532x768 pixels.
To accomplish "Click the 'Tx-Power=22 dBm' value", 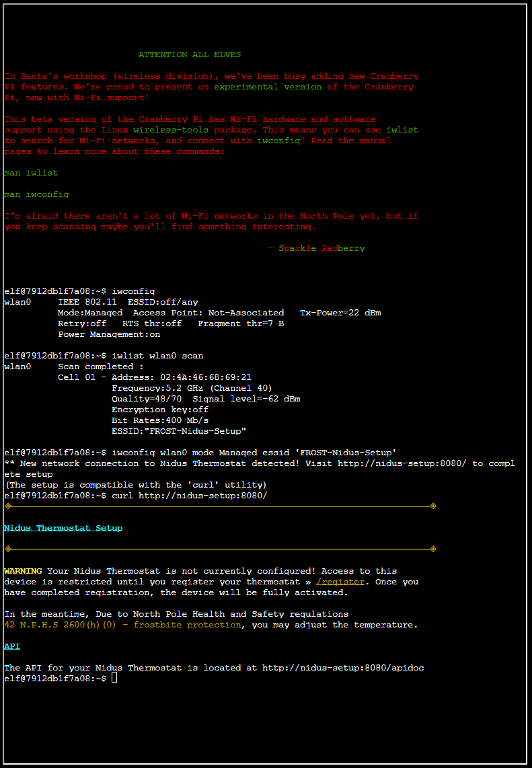I will click(x=340, y=313).
